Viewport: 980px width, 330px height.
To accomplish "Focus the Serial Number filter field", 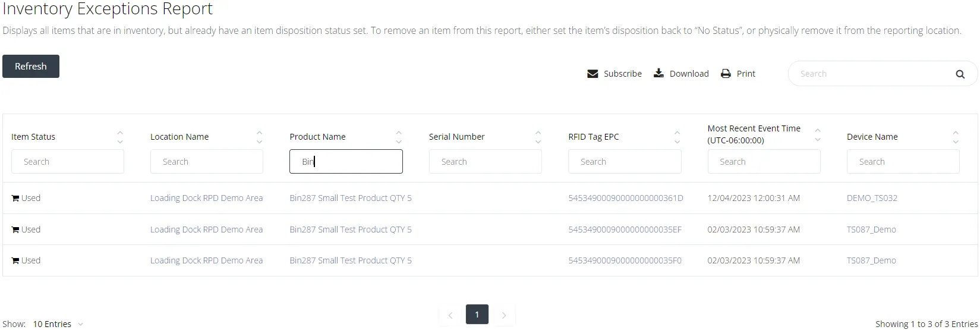I will (486, 162).
